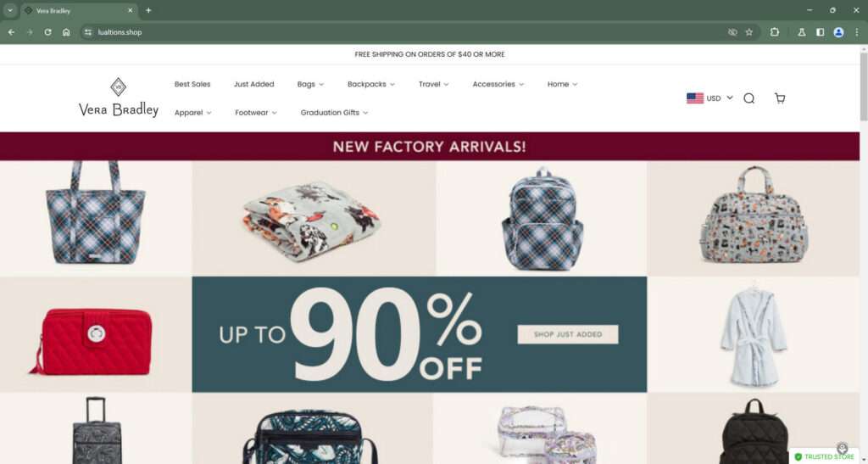This screenshot has width=868, height=464.
Task: Open the Best Sales menu item
Action: 192,84
